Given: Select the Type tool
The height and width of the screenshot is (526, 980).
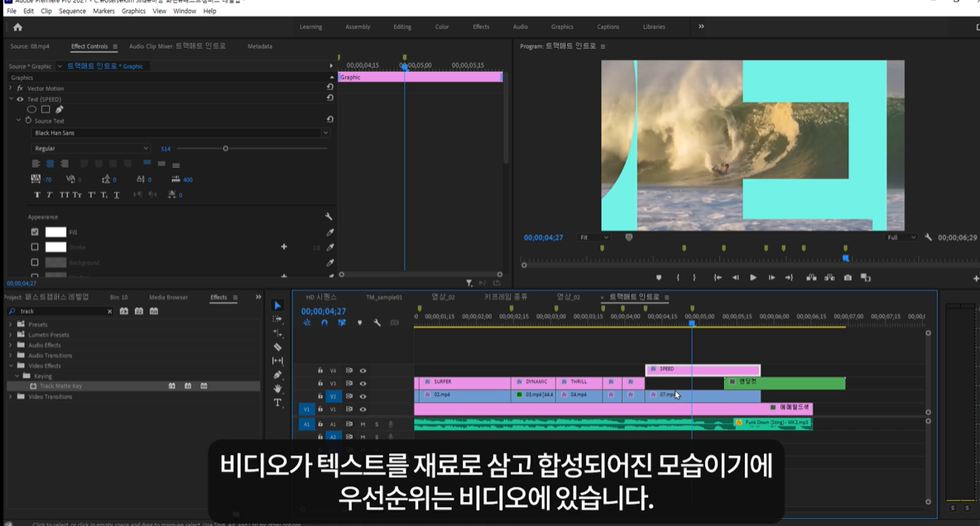Looking at the screenshot, I should [x=277, y=402].
